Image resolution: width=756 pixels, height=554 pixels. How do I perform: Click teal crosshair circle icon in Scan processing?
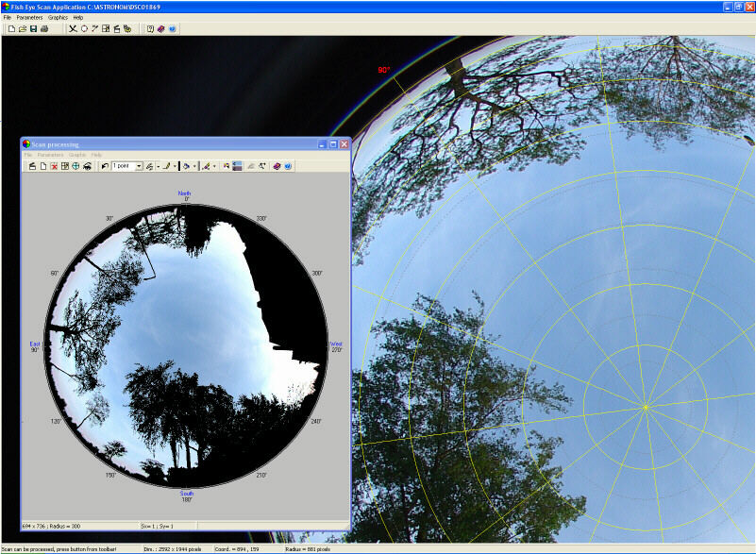tap(76, 166)
